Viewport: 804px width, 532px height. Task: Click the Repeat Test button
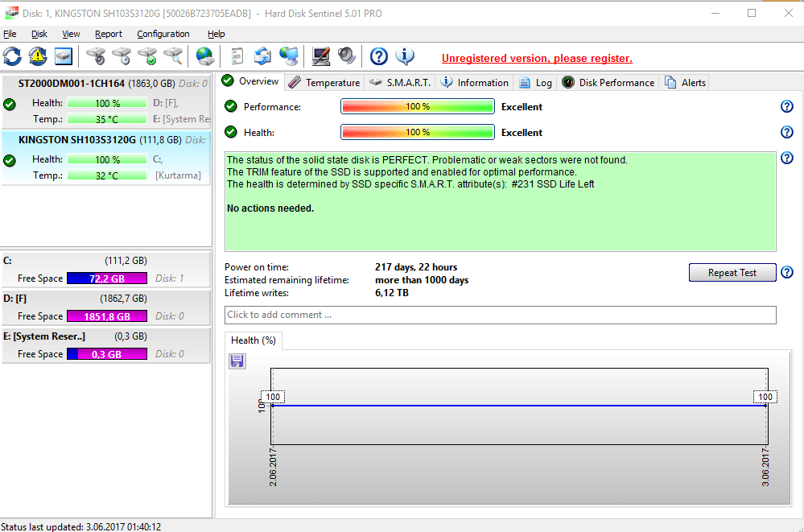click(732, 272)
